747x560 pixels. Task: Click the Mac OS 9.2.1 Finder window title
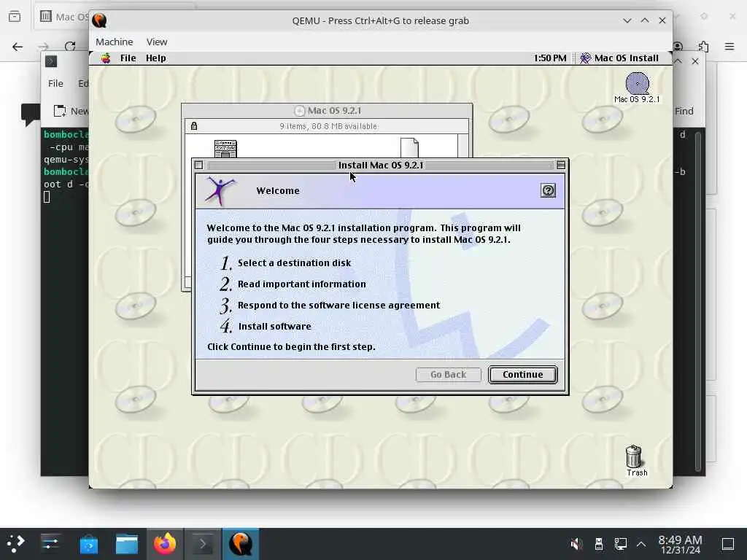coord(334,111)
